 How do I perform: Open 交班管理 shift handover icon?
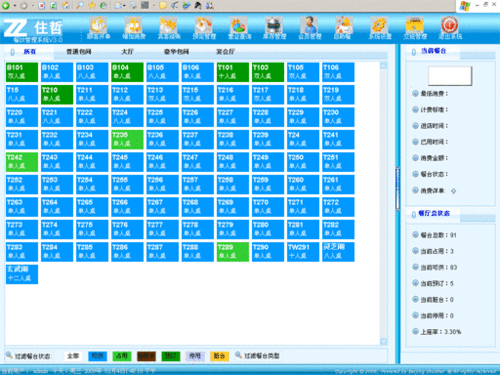point(415,28)
